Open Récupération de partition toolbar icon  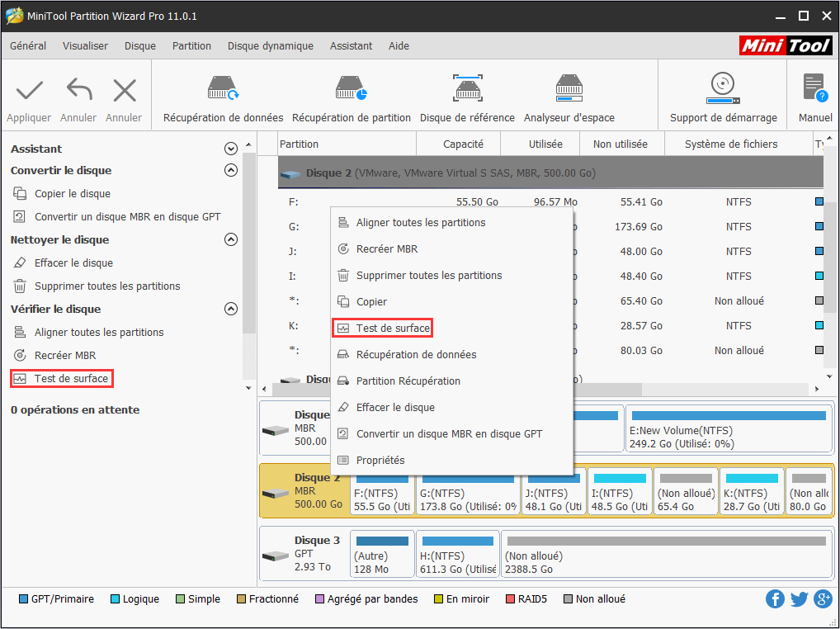(x=351, y=87)
